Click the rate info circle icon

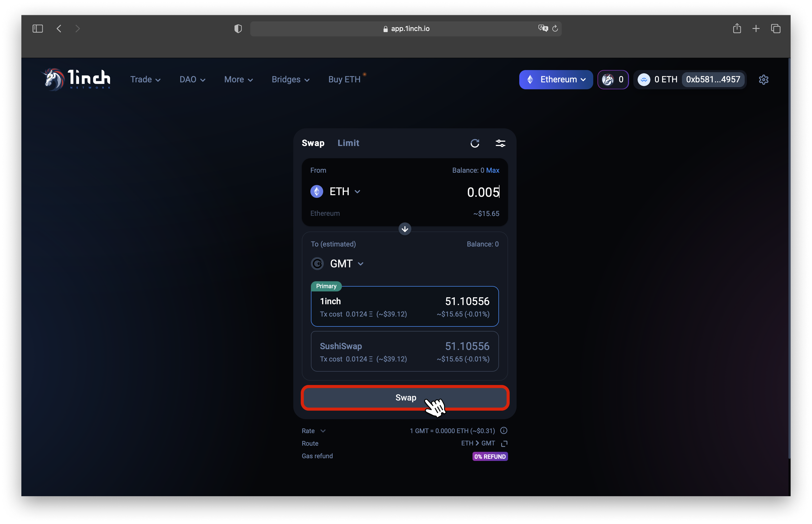pyautogui.click(x=504, y=430)
